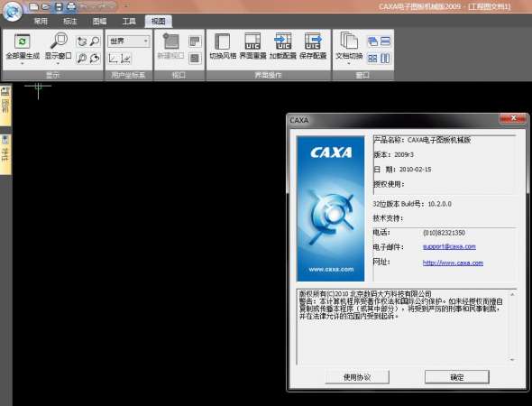Click the 切换风格 interface style icon

[222, 42]
